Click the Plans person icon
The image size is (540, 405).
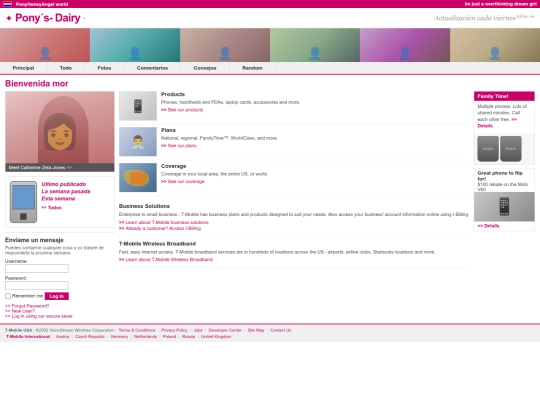tap(138, 142)
